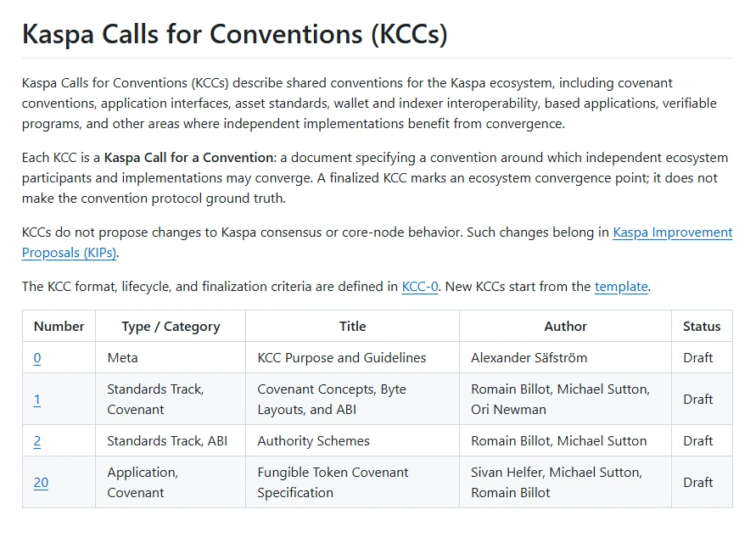Open KCC number 2 link in table
The height and width of the screenshot is (543, 756).
pyautogui.click(x=37, y=441)
